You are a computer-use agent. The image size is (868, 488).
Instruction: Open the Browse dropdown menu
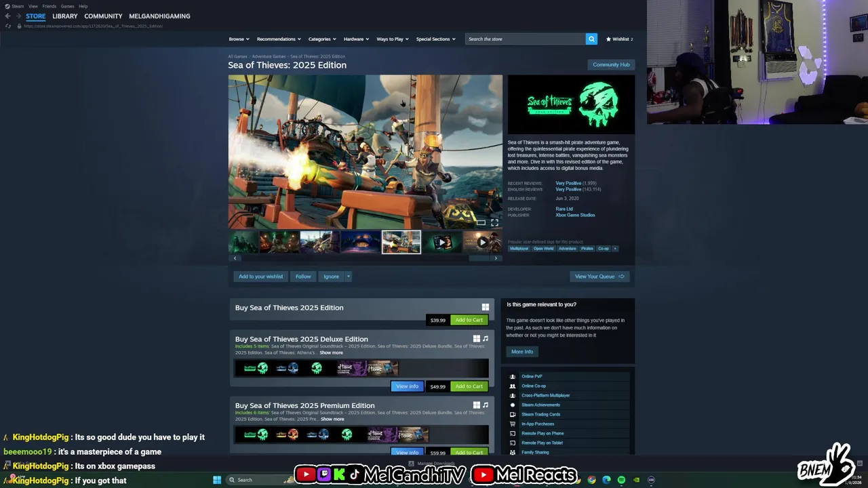point(239,39)
